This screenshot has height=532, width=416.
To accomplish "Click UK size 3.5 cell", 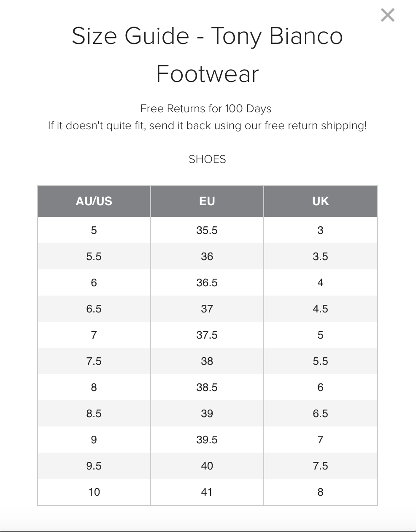I will point(321,256).
